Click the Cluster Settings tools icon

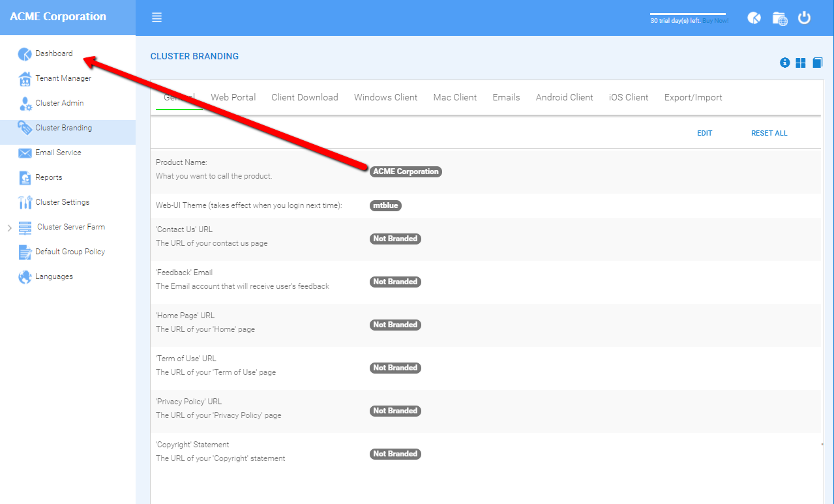point(25,203)
